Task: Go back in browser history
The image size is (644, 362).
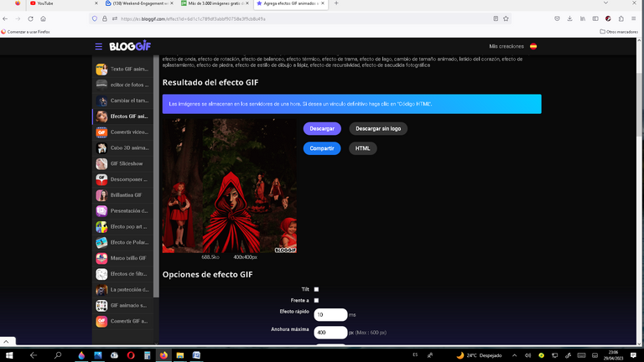Action: 5,19
